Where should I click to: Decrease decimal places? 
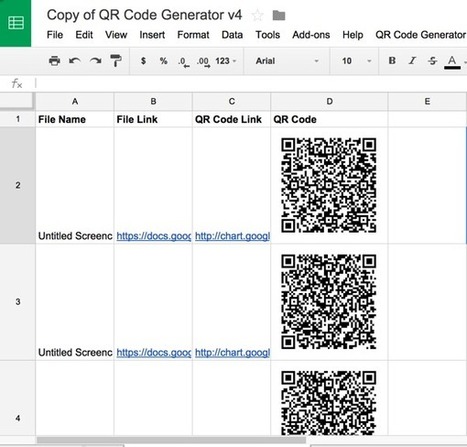pyautogui.click(x=184, y=62)
